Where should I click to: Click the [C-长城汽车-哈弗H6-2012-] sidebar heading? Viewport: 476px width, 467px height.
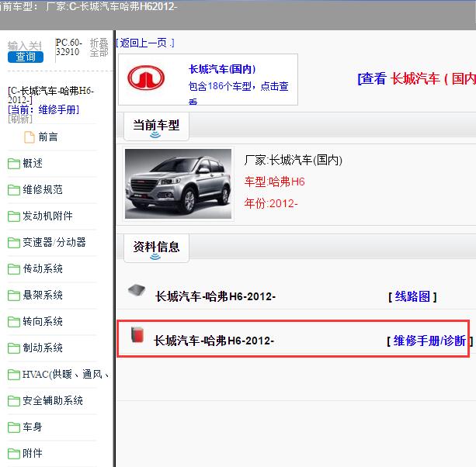(51, 95)
